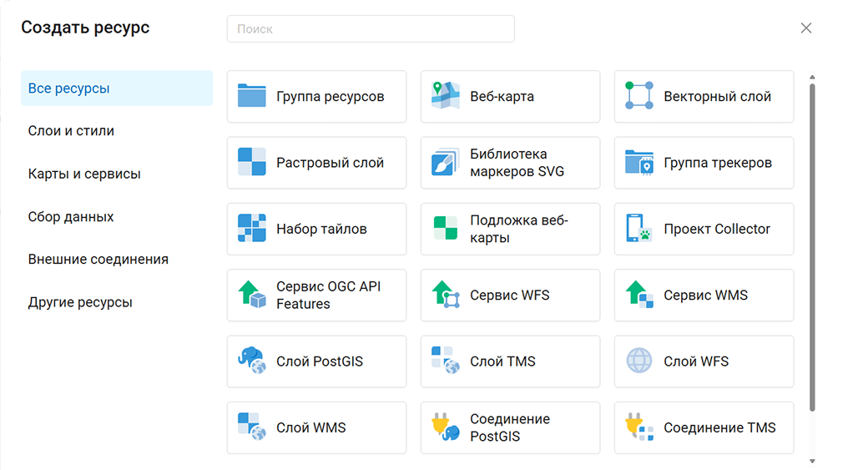The height and width of the screenshot is (470, 868).
Task: Click the Группа трекеров folder icon
Action: (x=638, y=162)
